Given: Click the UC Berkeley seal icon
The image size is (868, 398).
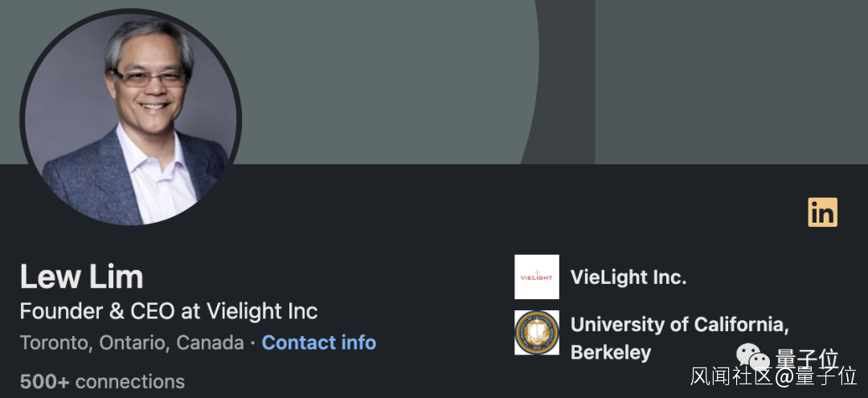Looking at the screenshot, I should click(536, 333).
